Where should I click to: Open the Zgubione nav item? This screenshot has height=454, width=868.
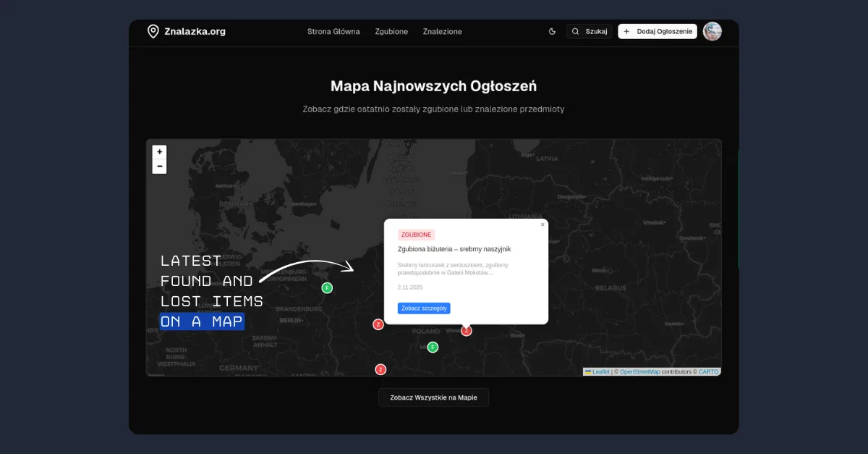coord(391,31)
